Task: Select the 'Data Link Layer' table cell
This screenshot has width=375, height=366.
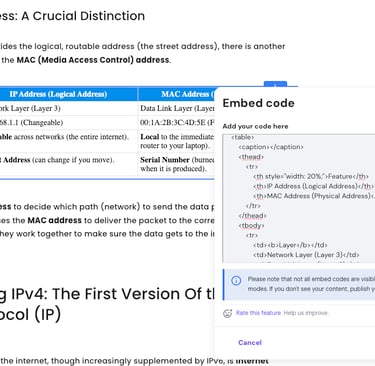Action: pyautogui.click(x=177, y=108)
